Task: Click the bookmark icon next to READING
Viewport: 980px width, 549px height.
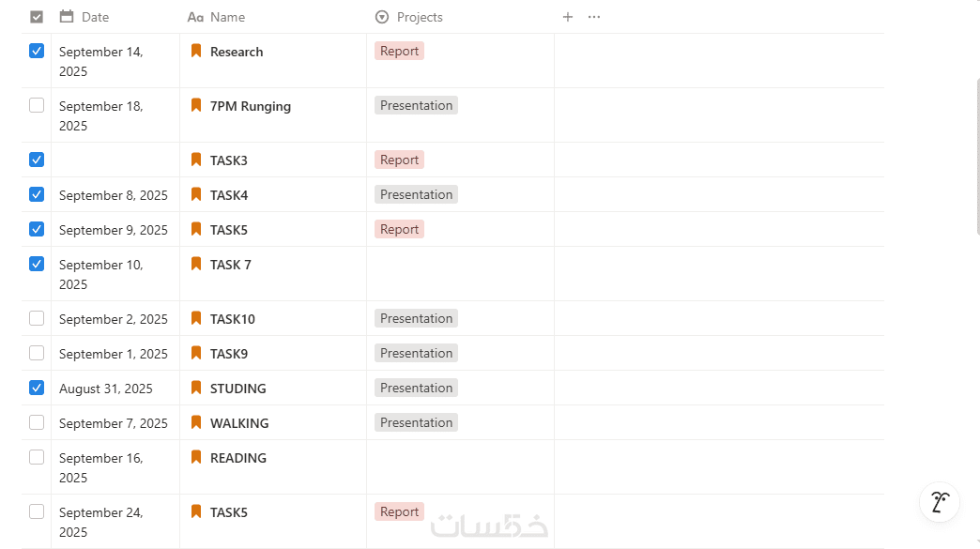Action: (x=196, y=458)
